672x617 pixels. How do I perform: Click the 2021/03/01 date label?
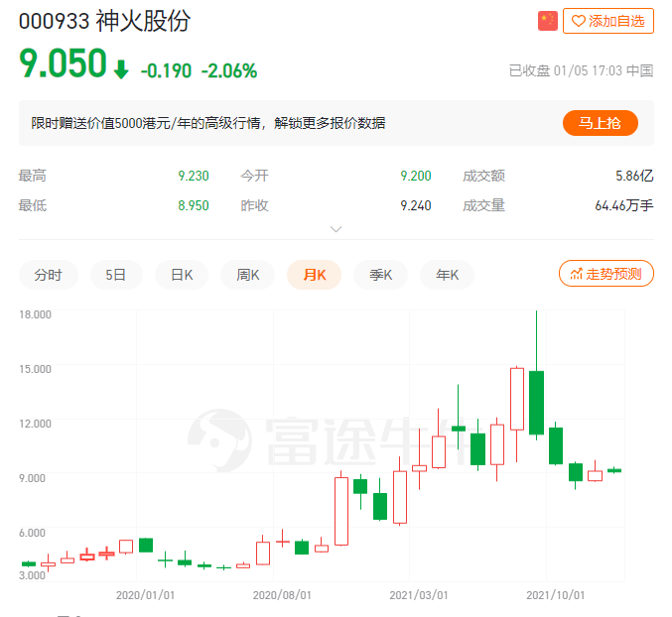pyautogui.click(x=419, y=595)
